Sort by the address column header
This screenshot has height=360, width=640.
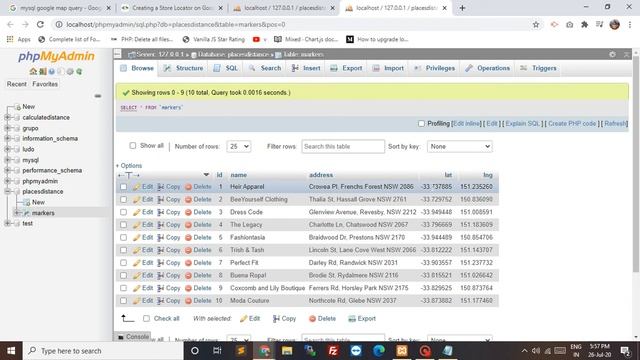click(x=321, y=175)
